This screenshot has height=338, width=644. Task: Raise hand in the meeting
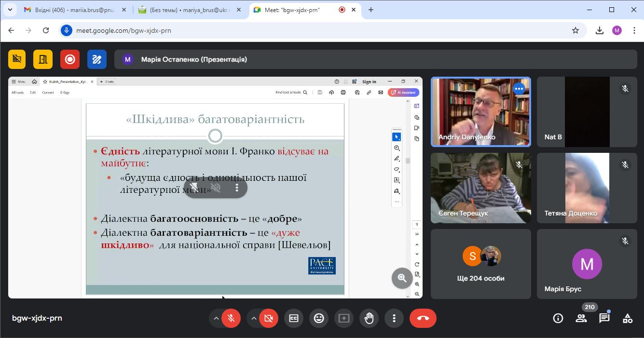[369, 318]
